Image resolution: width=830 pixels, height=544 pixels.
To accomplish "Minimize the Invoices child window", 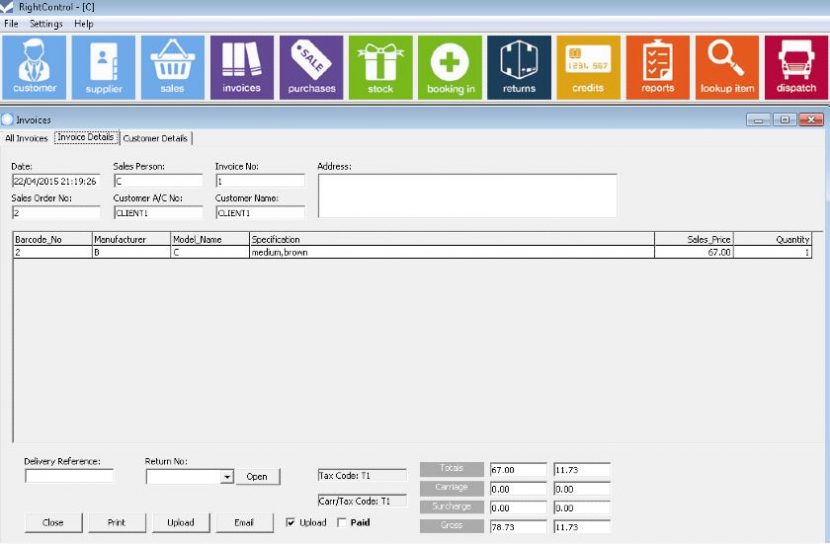I will [x=758, y=120].
